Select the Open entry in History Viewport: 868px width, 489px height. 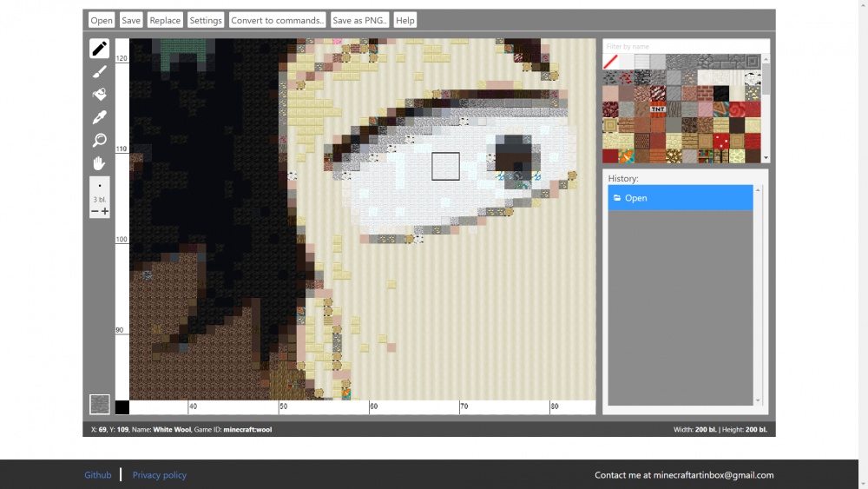pos(681,198)
